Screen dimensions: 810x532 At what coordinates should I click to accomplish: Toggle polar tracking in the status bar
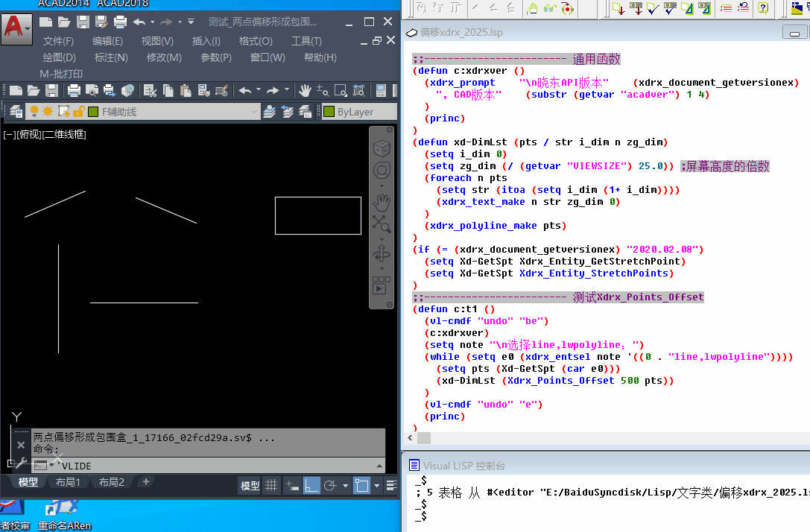[x=331, y=486]
